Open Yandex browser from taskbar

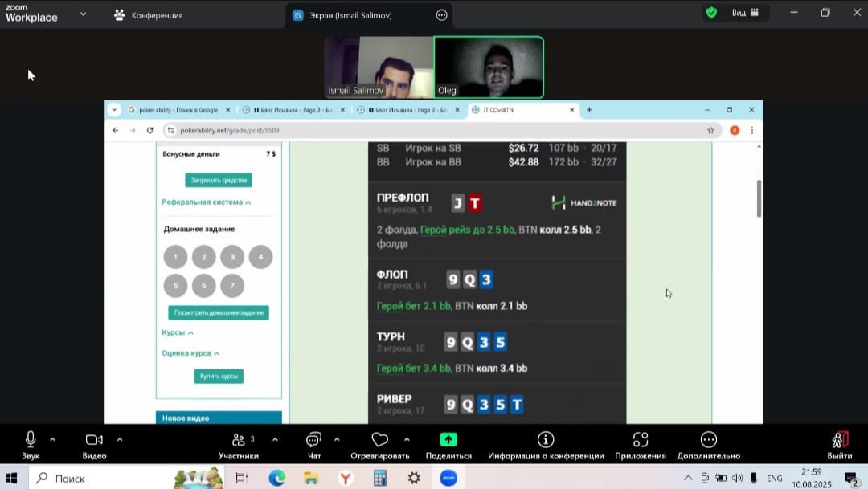point(346,478)
